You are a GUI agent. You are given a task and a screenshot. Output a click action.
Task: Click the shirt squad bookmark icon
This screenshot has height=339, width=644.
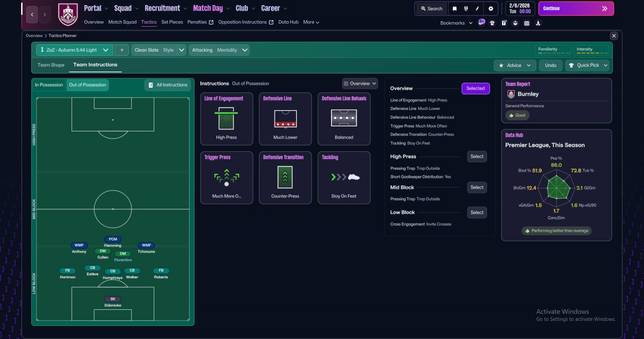pyautogui.click(x=492, y=23)
